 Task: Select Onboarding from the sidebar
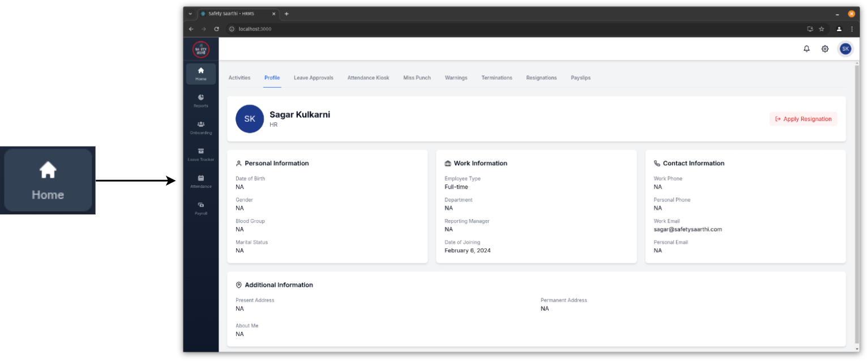tap(201, 127)
